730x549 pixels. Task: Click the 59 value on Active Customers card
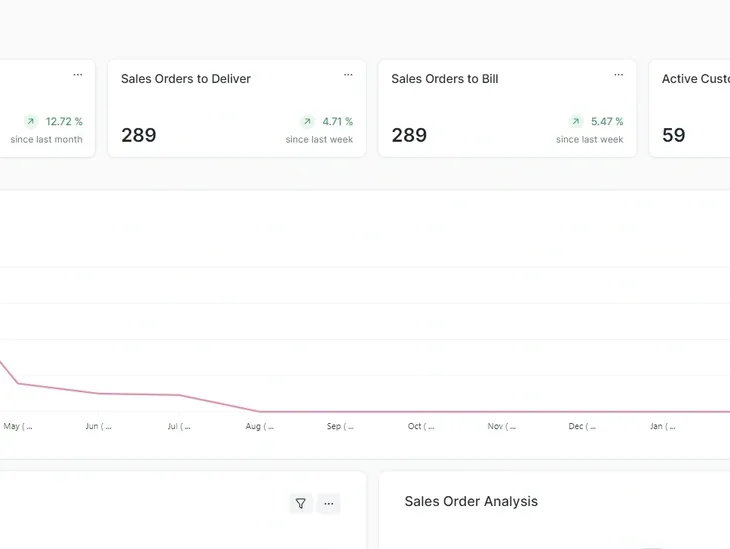(674, 135)
